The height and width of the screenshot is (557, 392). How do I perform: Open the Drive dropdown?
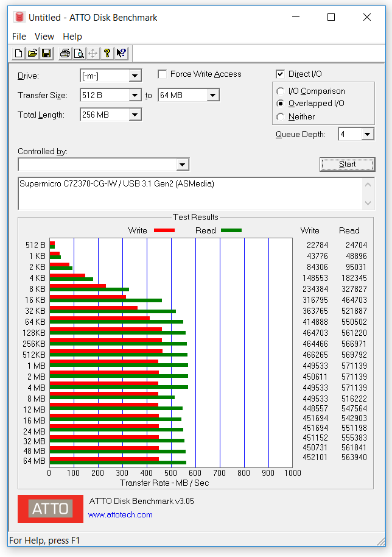135,76
